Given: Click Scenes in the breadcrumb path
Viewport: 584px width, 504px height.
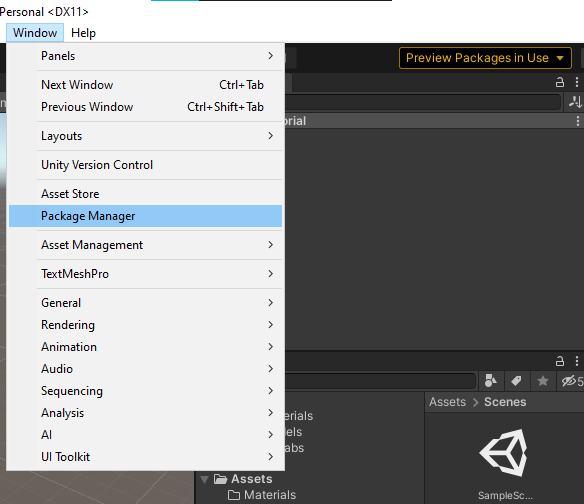Looking at the screenshot, I should click(x=505, y=402).
